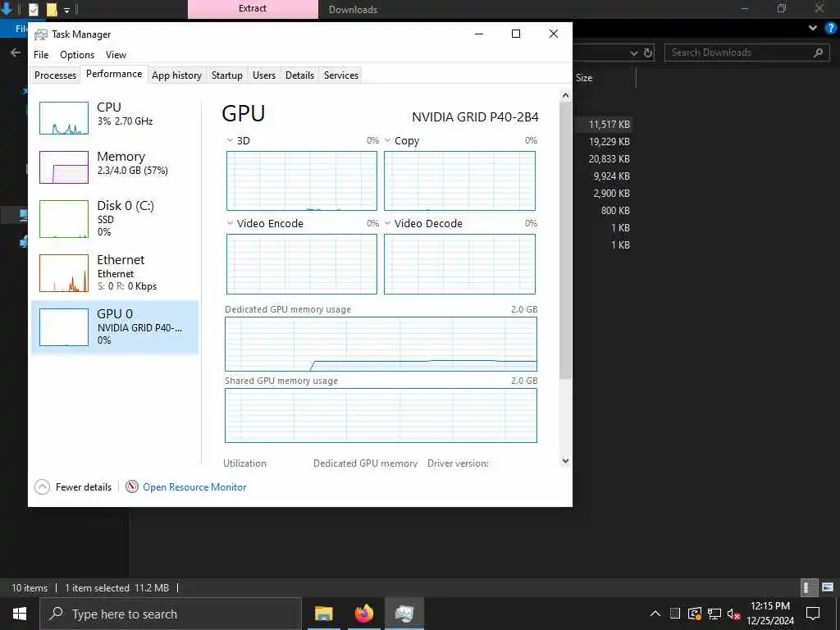Select GPU 0 NVIDIA GRID entry
840x630 pixels.
[x=115, y=326]
